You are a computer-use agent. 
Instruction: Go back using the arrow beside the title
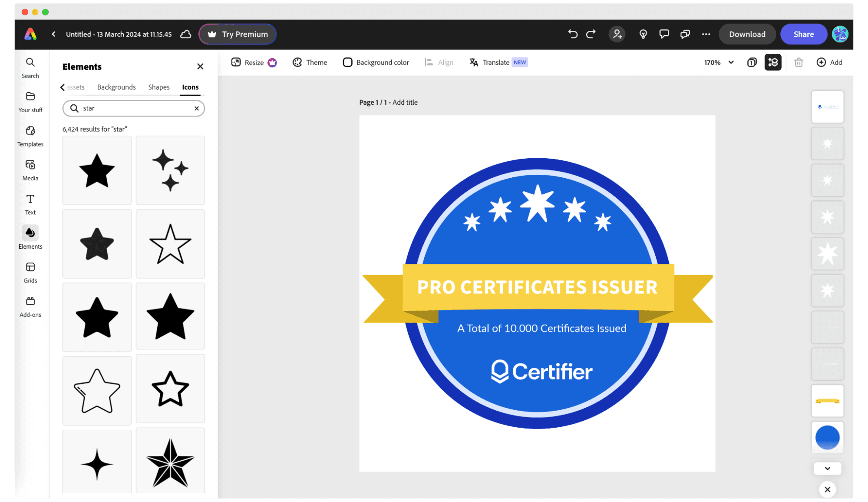pyautogui.click(x=53, y=34)
